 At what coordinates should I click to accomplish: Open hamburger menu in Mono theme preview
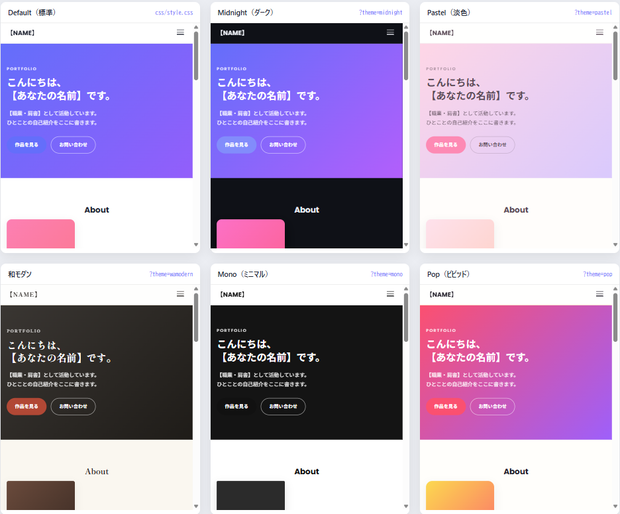390,294
